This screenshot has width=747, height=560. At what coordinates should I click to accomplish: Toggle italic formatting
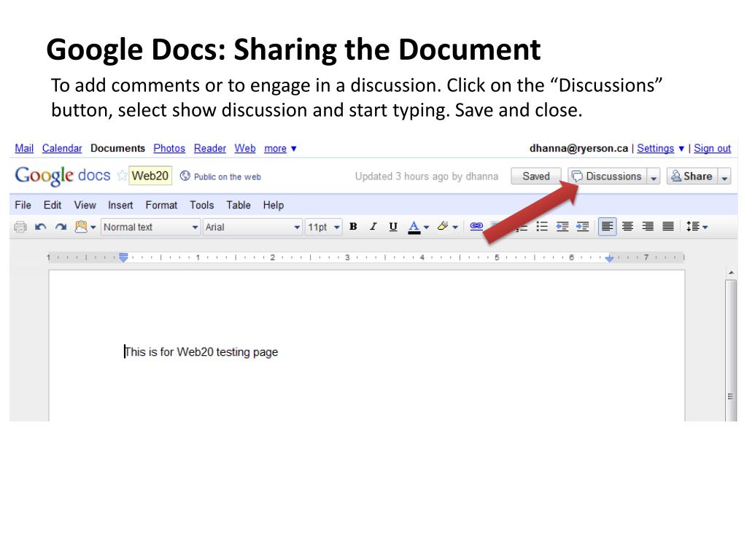[x=373, y=227]
